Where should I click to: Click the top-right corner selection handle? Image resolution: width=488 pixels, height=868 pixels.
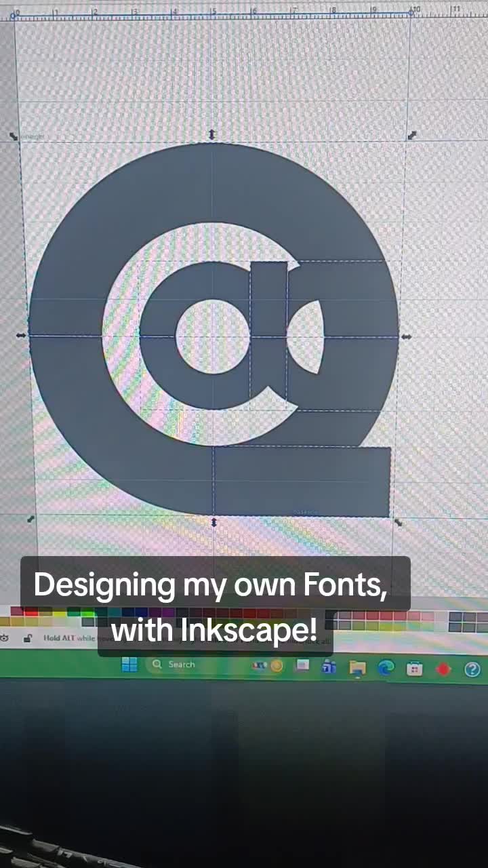tap(411, 136)
